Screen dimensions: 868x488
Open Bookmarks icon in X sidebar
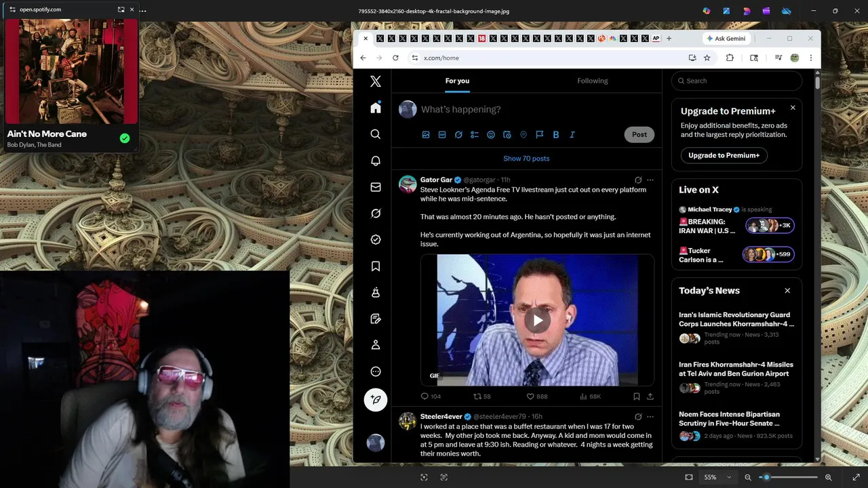click(x=376, y=266)
